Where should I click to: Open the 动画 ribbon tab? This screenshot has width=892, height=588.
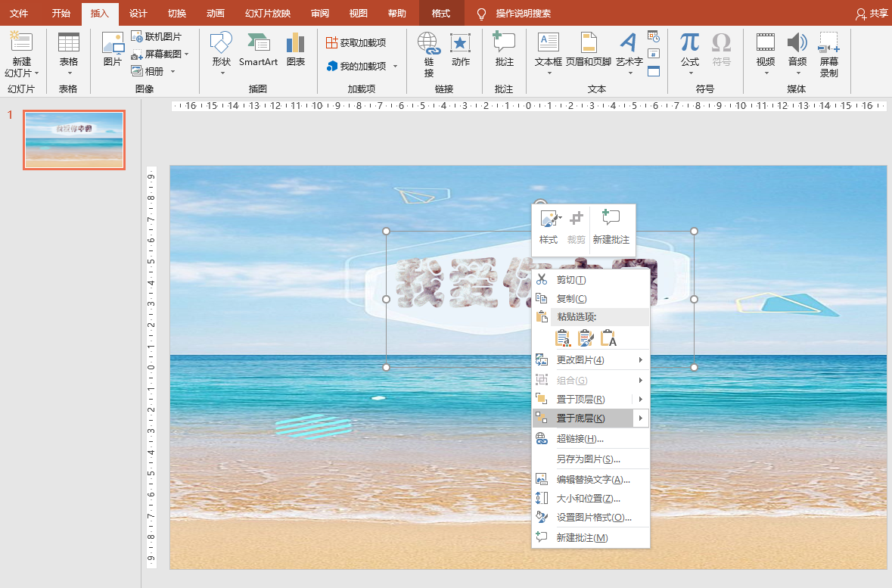(216, 14)
